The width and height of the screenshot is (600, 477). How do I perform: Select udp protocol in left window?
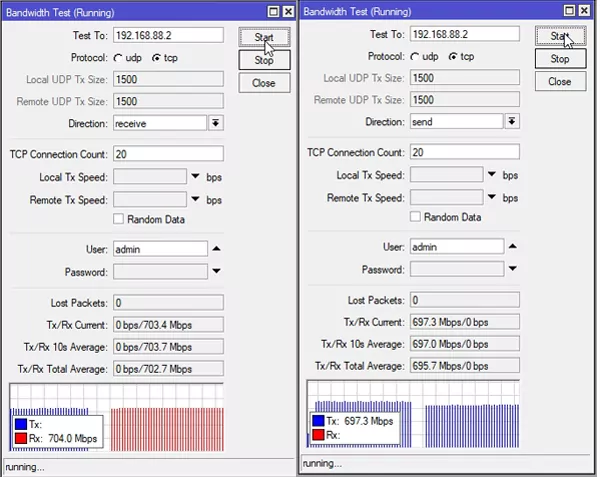click(x=118, y=57)
